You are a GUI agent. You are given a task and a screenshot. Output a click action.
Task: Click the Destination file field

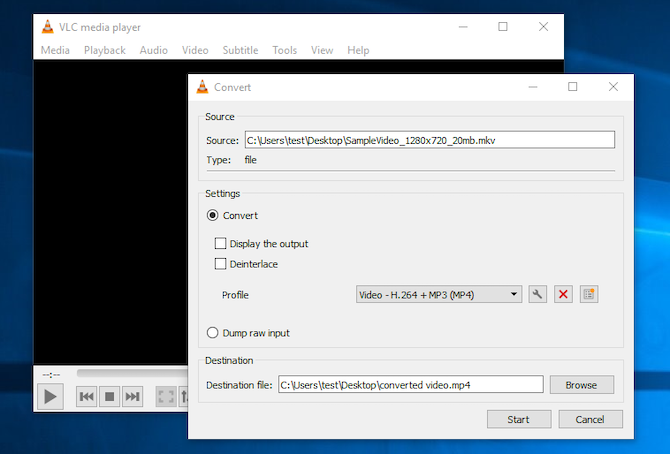411,384
